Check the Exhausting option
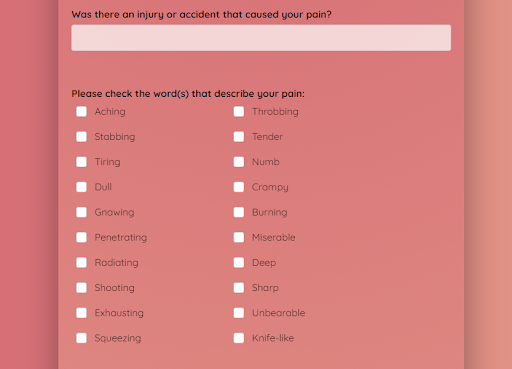Screen dimensions: 512x369 tap(81, 313)
